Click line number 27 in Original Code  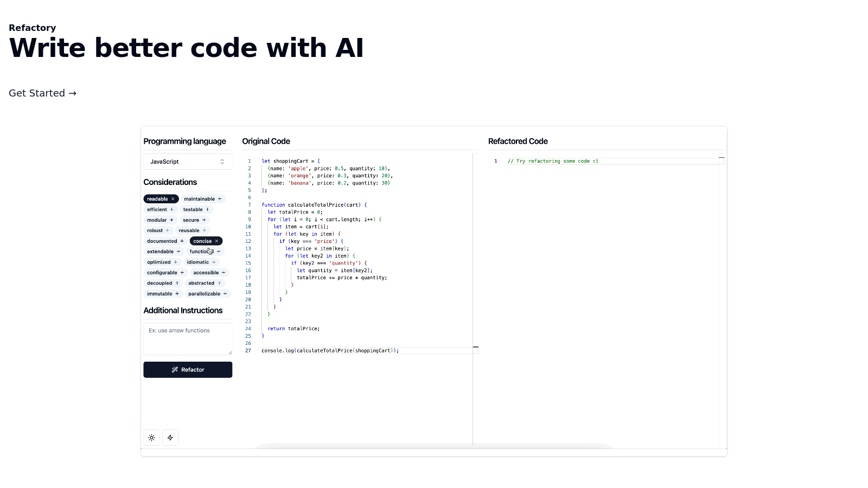248,351
